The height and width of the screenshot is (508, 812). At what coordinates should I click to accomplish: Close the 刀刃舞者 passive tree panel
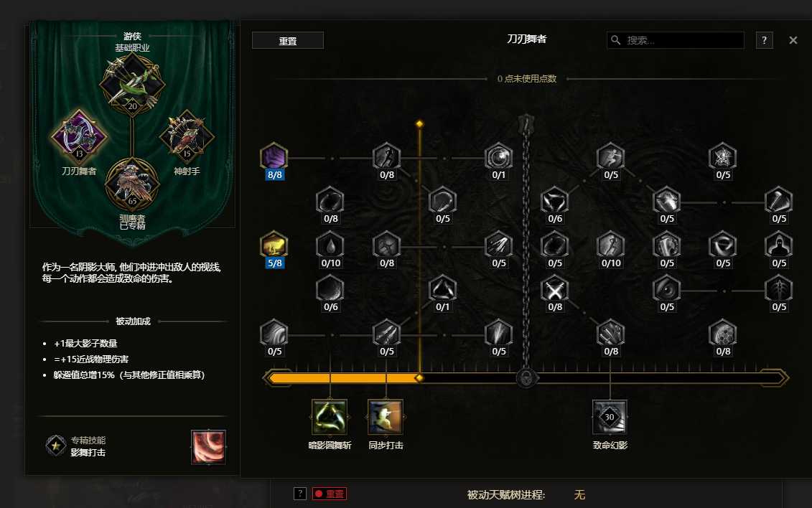(x=793, y=40)
